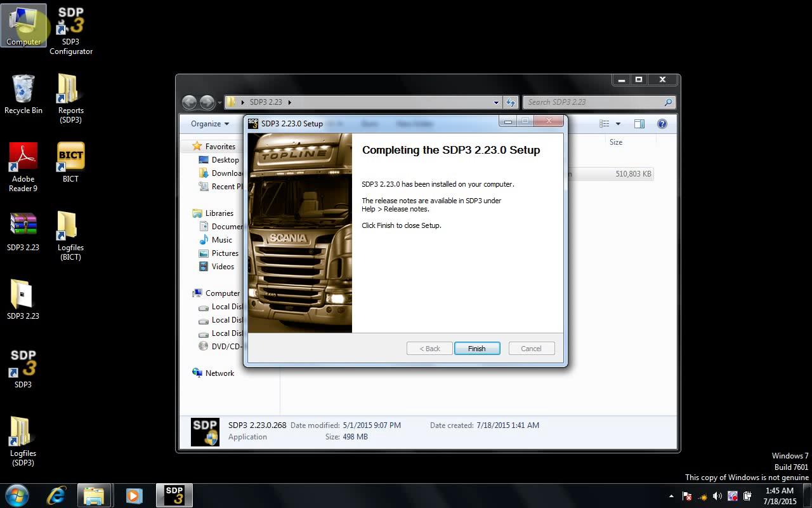This screenshot has height=508, width=812.
Task: Open the Recycle Bin
Action: (23, 94)
